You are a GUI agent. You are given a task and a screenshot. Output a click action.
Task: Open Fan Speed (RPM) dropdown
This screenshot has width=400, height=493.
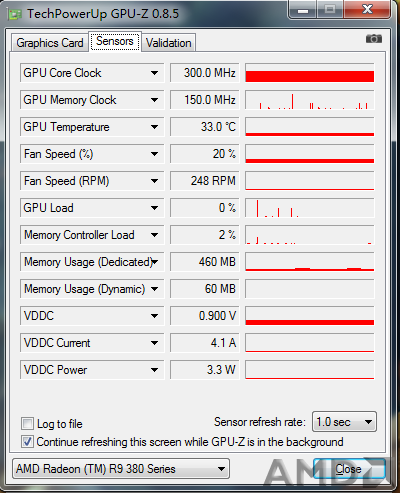(154, 181)
